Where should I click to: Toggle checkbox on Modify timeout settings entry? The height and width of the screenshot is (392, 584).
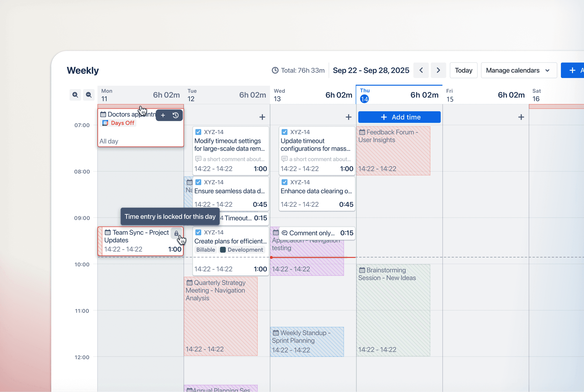pyautogui.click(x=198, y=132)
